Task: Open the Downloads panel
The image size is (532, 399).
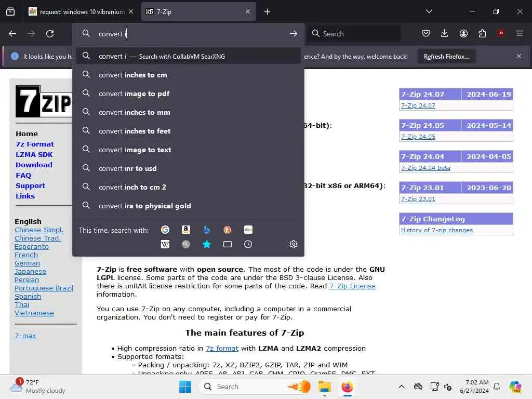Action: 445,33
